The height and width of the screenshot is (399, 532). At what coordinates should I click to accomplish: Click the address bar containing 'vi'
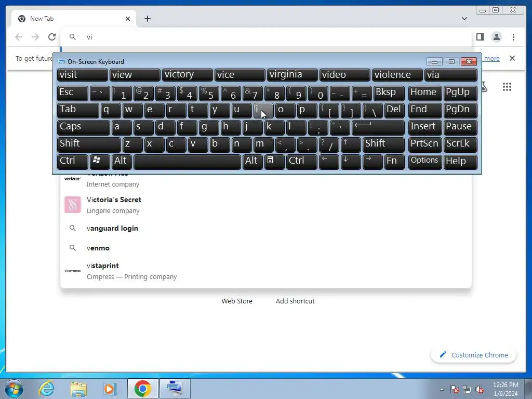click(267, 37)
